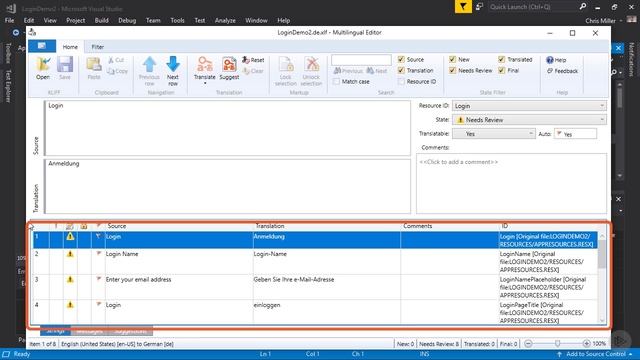Open the Visual Studio Analyze menu
The image size is (640, 360).
(225, 20)
